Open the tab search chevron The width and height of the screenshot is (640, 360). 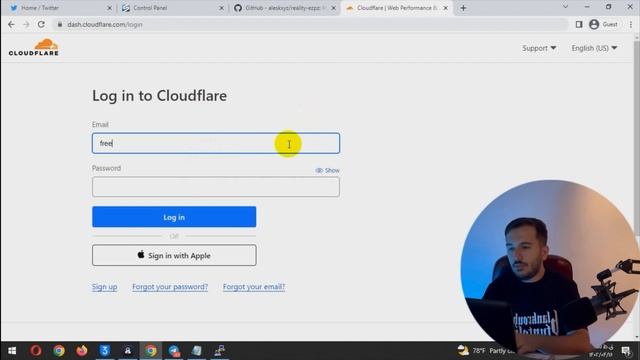[x=565, y=7]
